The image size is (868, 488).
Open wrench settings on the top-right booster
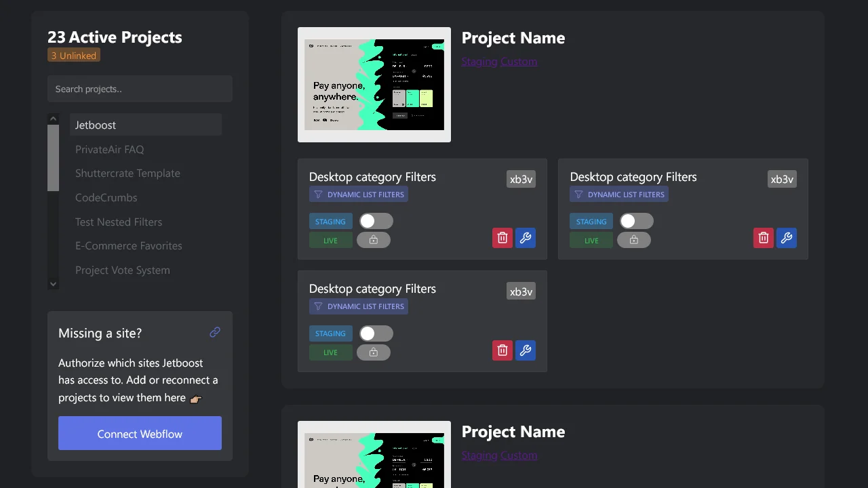pyautogui.click(x=787, y=237)
